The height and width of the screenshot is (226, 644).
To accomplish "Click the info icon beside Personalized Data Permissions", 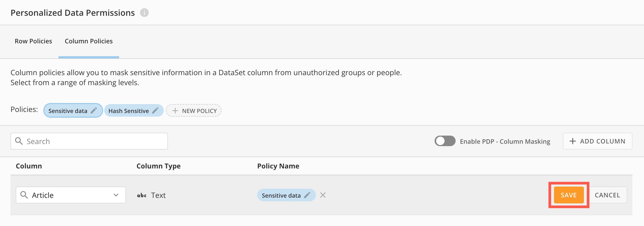I will tap(144, 13).
